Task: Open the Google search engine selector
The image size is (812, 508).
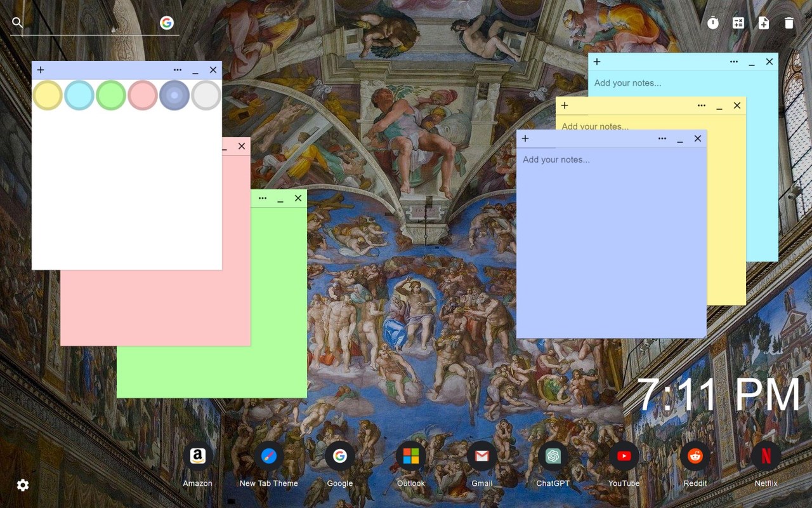Action: click(167, 23)
